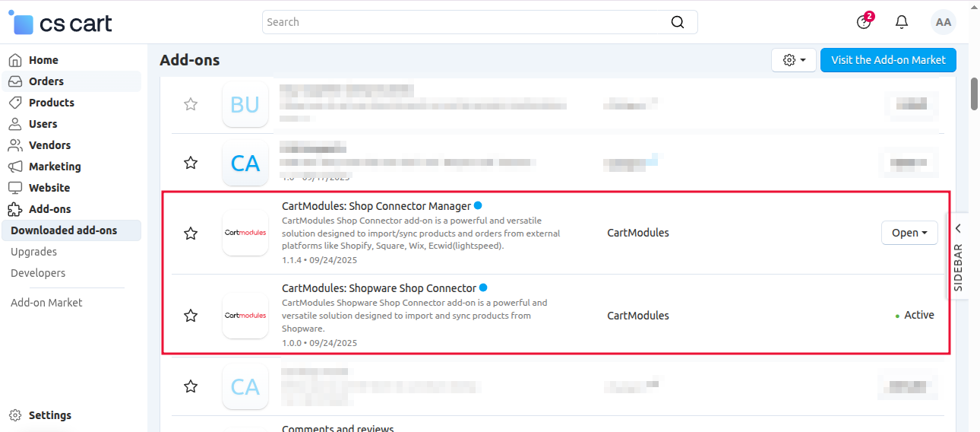The height and width of the screenshot is (432, 980).
Task: Click the Orders inbox icon
Action: tap(15, 81)
